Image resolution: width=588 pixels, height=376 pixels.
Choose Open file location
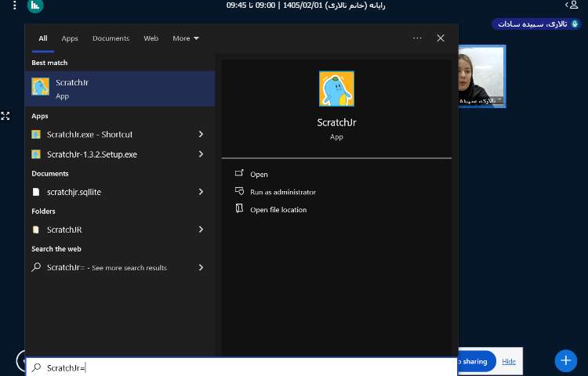click(278, 210)
